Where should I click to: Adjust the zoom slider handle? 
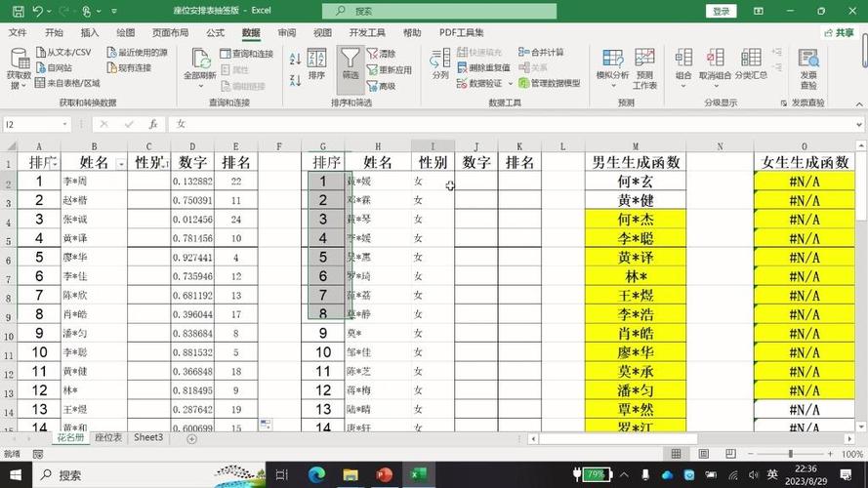[x=791, y=454]
